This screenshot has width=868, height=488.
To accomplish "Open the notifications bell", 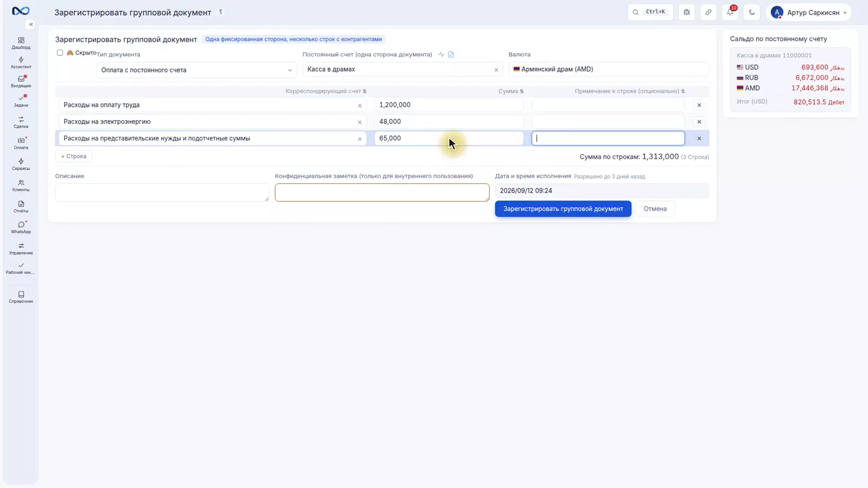I will pyautogui.click(x=730, y=12).
